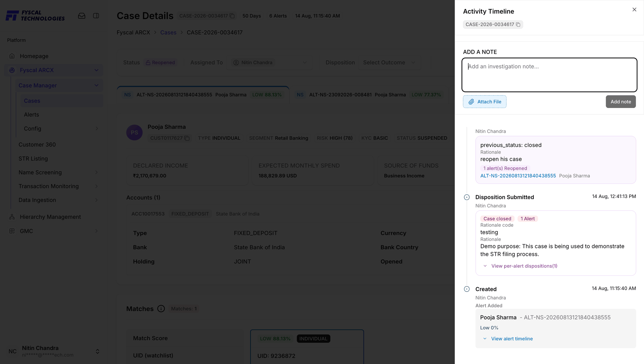The width and height of the screenshot is (644, 364).
Task: Open STR Listing page
Action: (33, 159)
